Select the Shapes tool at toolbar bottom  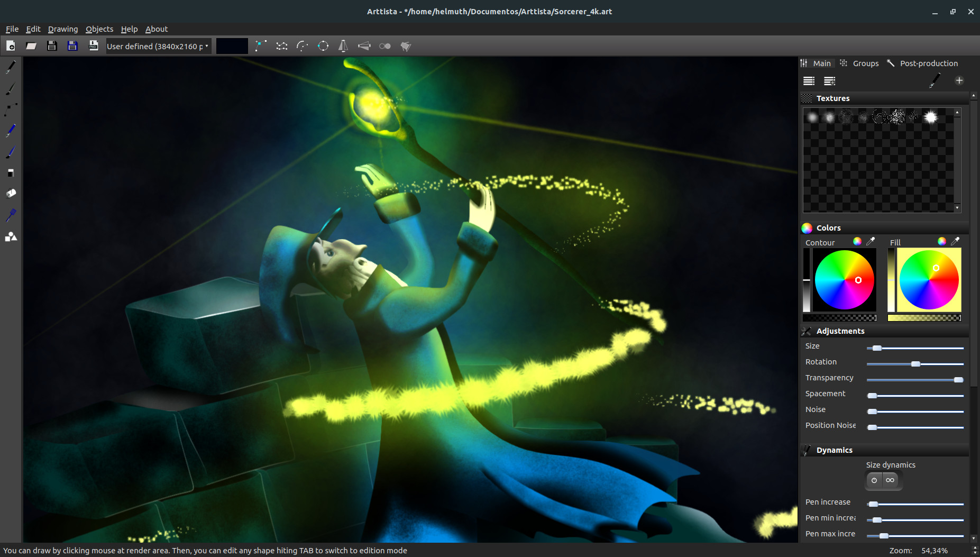[10, 236]
